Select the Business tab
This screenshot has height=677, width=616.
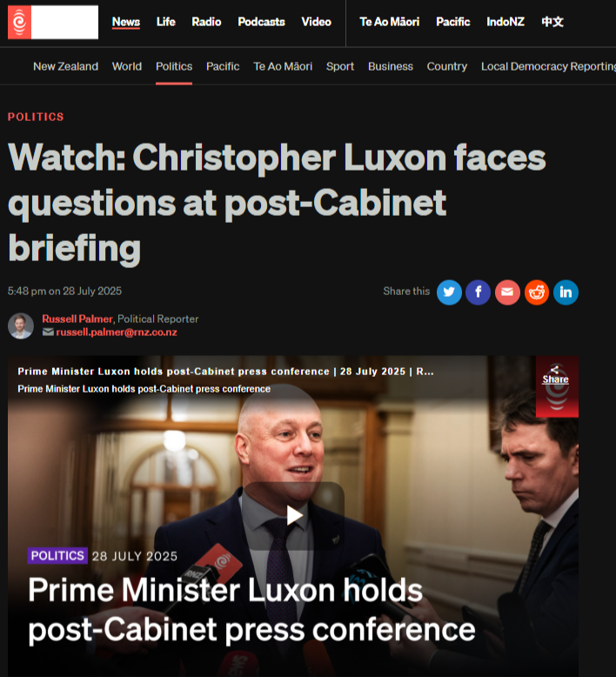pos(391,66)
